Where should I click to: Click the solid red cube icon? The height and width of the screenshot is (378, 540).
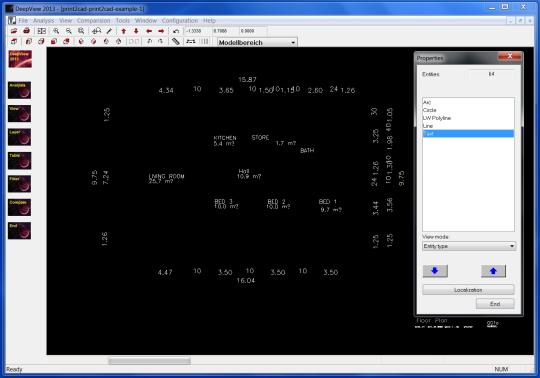tap(54, 42)
